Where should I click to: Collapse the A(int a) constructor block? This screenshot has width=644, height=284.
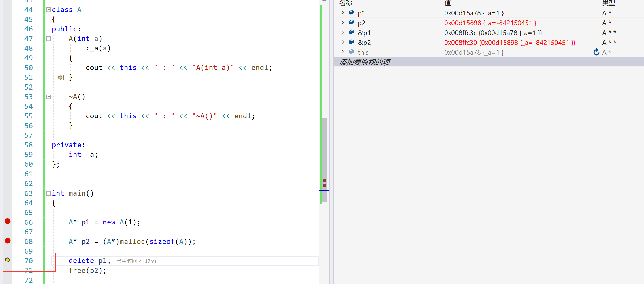(x=49, y=39)
